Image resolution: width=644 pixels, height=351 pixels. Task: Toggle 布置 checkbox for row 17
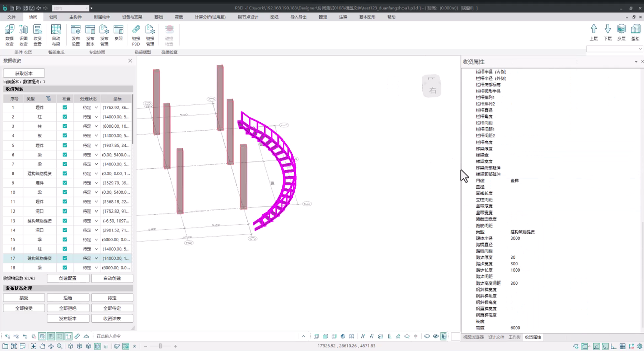pos(65,258)
